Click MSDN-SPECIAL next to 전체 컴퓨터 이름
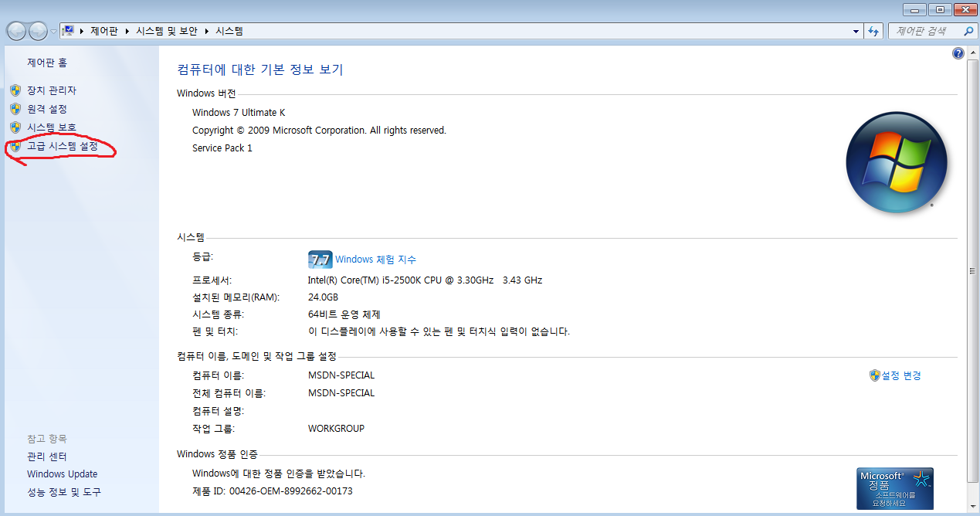This screenshot has width=980, height=516. pos(341,393)
